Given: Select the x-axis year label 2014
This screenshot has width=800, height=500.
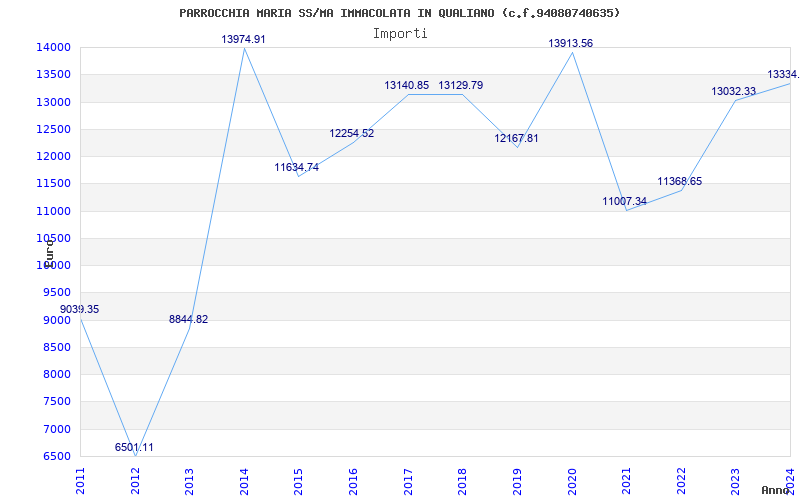Looking at the screenshot, I should click(x=244, y=482).
